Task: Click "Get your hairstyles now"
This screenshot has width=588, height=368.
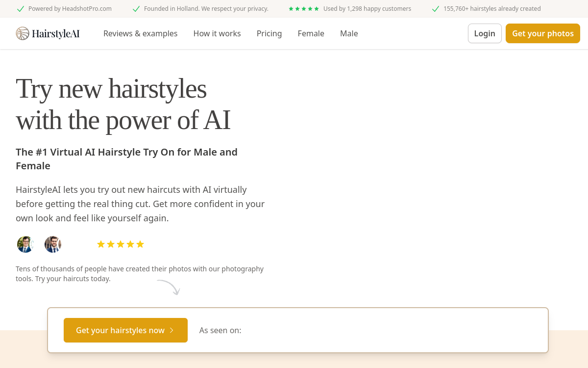Action: [x=120, y=330]
